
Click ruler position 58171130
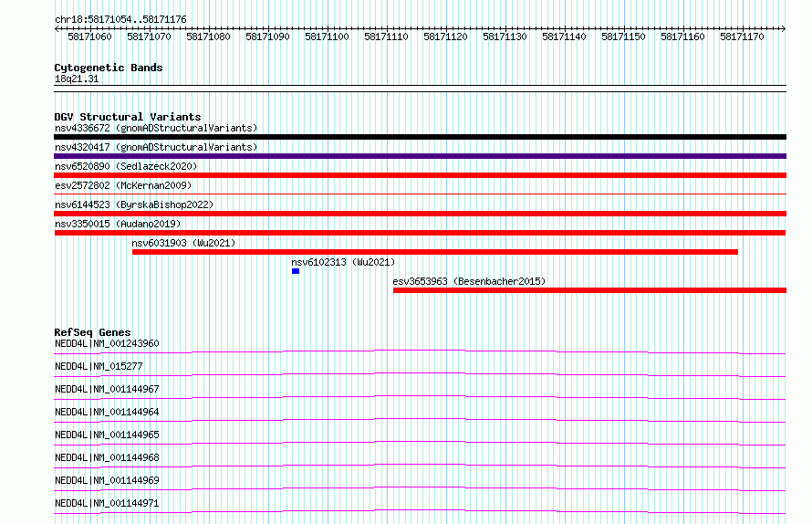(x=505, y=37)
